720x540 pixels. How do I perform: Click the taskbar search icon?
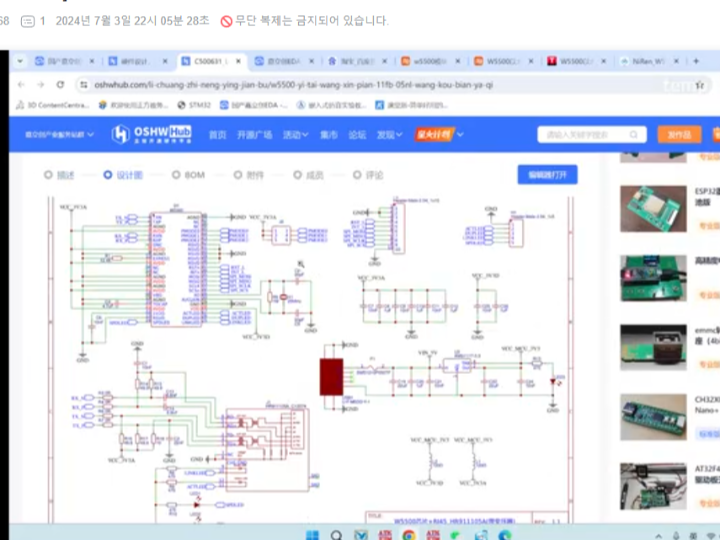point(337,535)
